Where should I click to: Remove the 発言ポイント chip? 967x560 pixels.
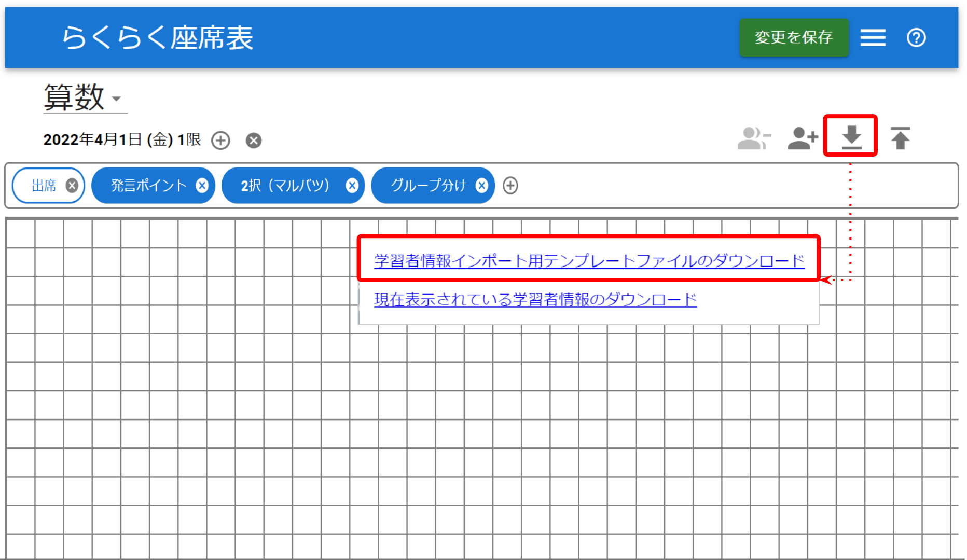[x=202, y=185]
